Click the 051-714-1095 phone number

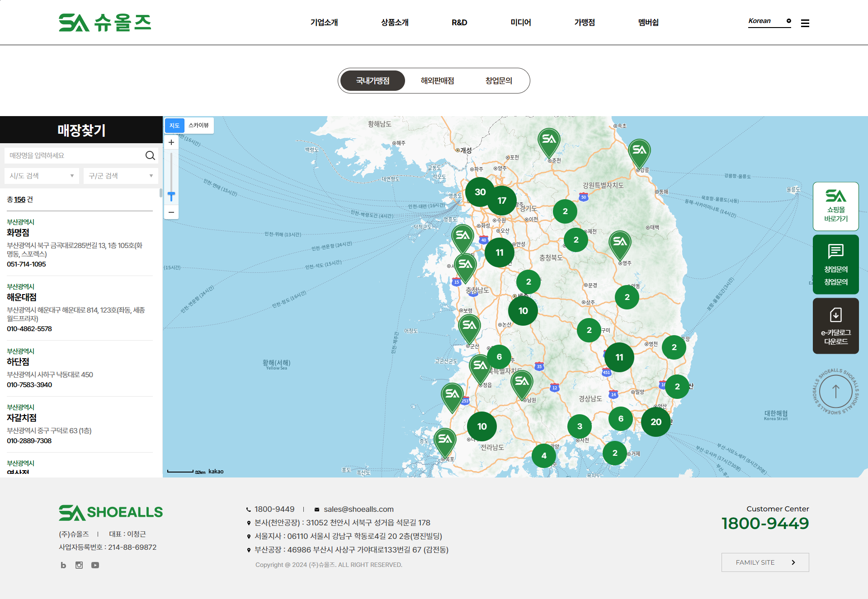click(x=26, y=264)
